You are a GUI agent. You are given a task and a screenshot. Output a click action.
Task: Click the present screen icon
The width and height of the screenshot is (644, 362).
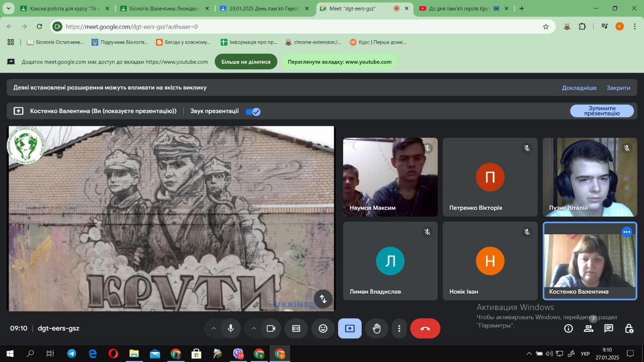pyautogui.click(x=350, y=328)
